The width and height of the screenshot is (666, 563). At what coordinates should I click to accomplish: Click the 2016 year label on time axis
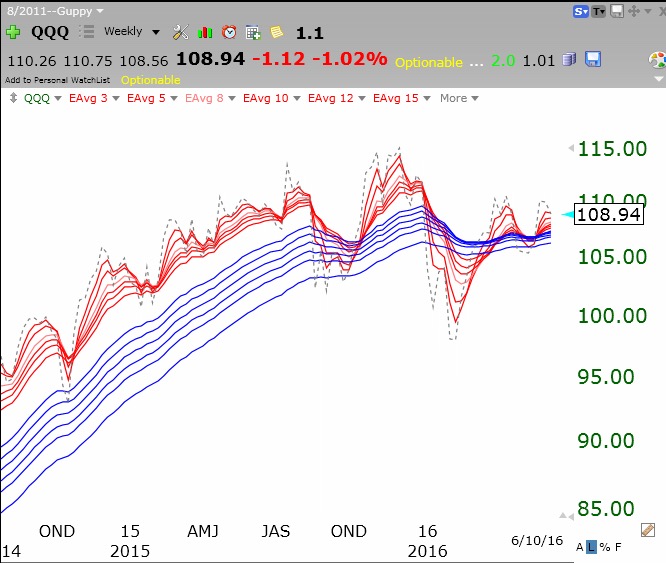coord(427,551)
